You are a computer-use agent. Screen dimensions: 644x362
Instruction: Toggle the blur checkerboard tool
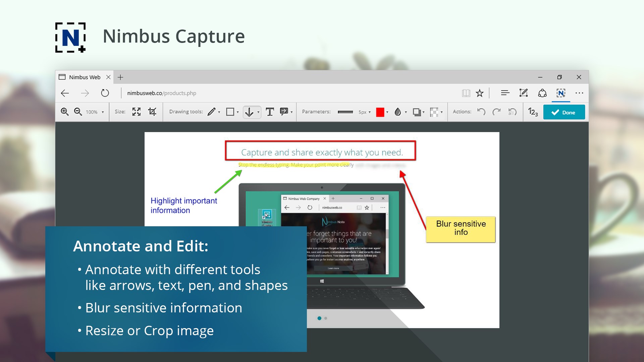[434, 112]
